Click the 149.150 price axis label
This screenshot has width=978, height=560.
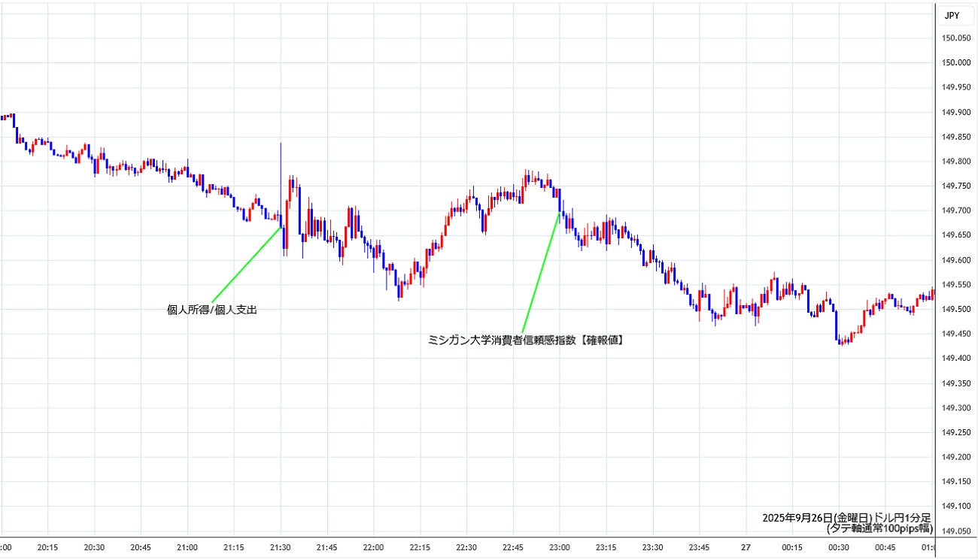[956, 483]
